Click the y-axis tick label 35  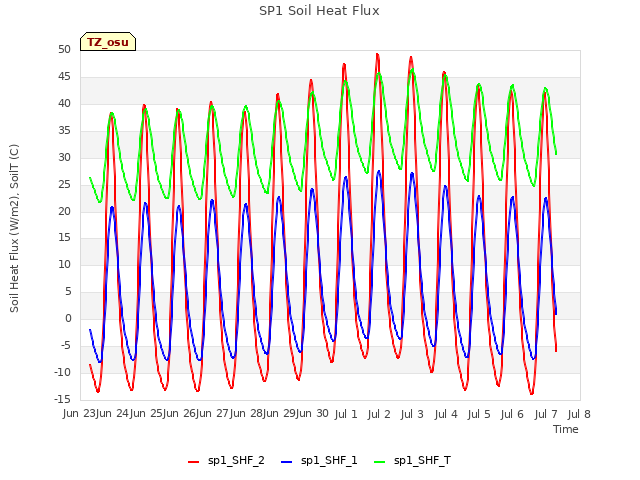(64, 131)
